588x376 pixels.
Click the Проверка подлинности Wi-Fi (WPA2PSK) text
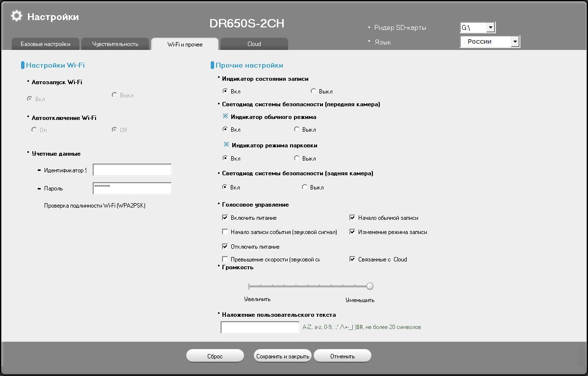pyautogui.click(x=95, y=206)
